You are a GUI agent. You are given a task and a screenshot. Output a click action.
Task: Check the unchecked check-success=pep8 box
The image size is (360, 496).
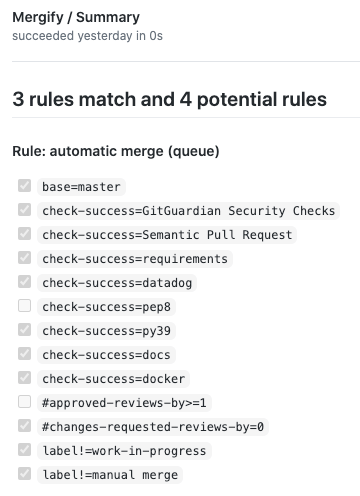(24, 306)
